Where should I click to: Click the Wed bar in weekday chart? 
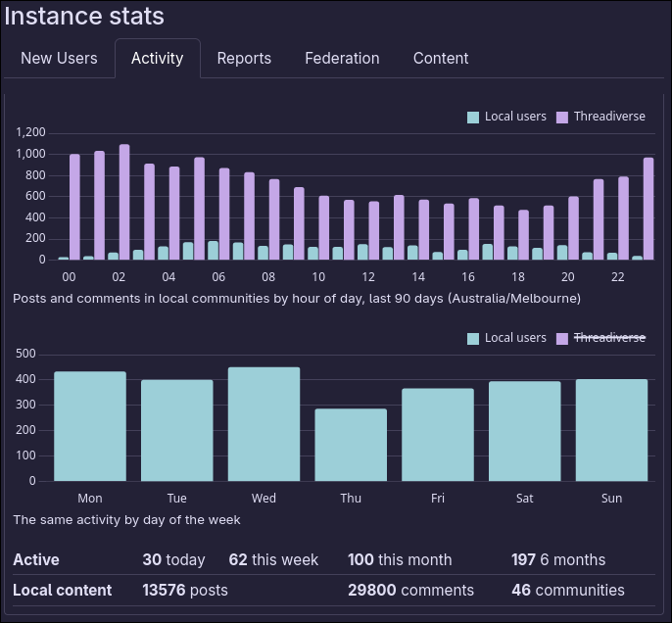pos(264,424)
